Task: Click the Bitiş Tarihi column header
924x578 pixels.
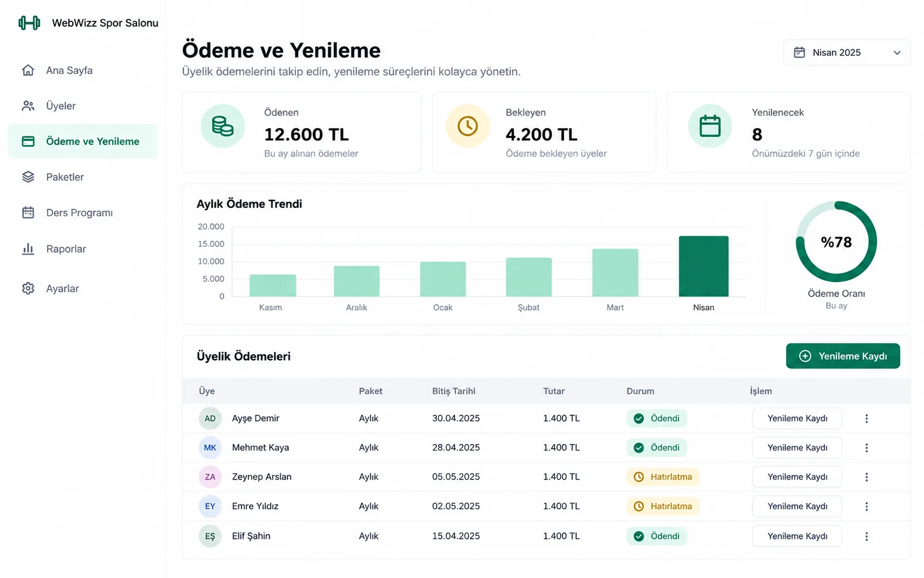Action: click(x=454, y=391)
